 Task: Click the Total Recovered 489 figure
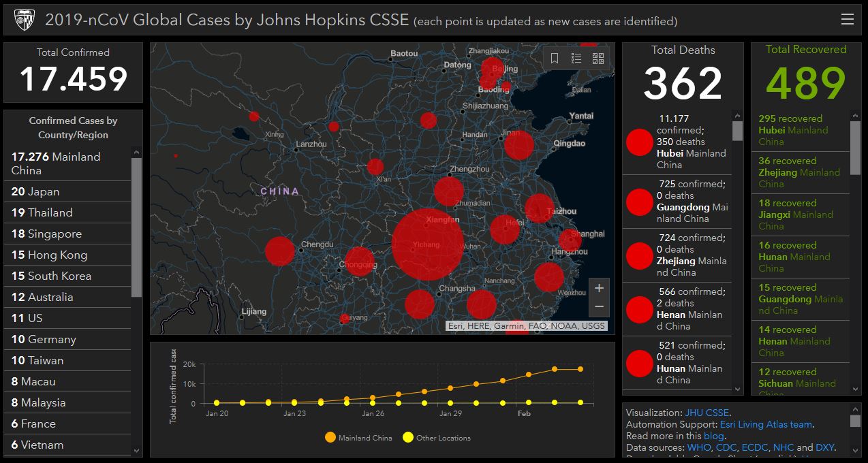tap(806, 82)
